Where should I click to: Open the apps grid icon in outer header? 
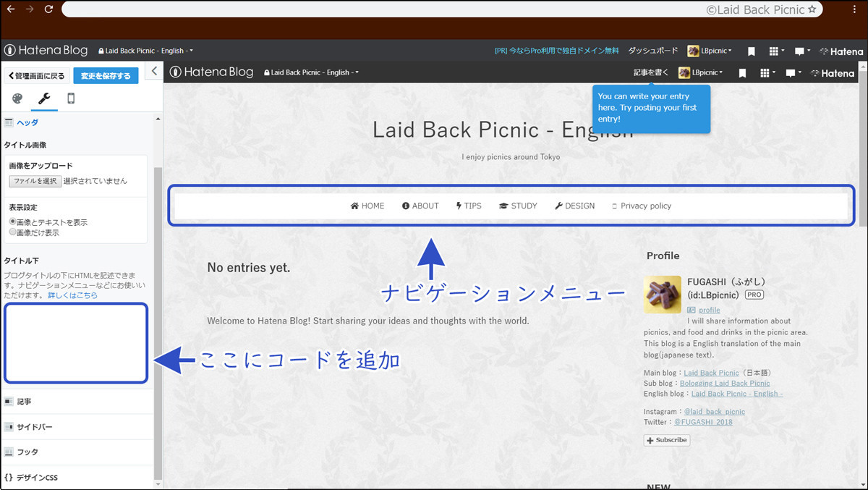click(775, 51)
